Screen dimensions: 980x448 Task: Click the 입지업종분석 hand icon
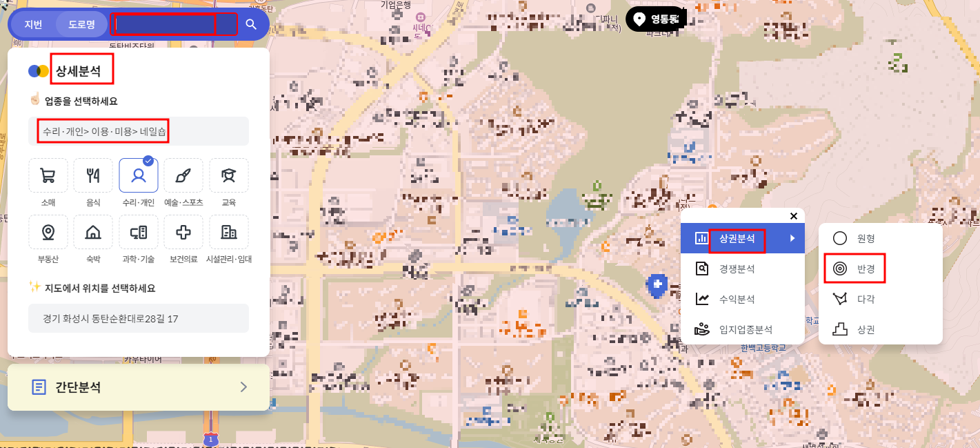click(x=702, y=329)
